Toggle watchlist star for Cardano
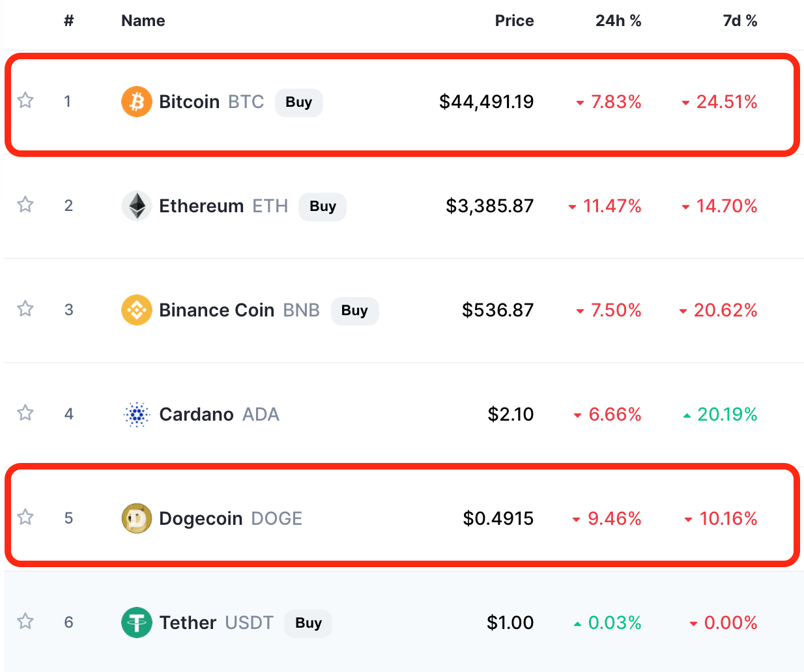 (25, 413)
